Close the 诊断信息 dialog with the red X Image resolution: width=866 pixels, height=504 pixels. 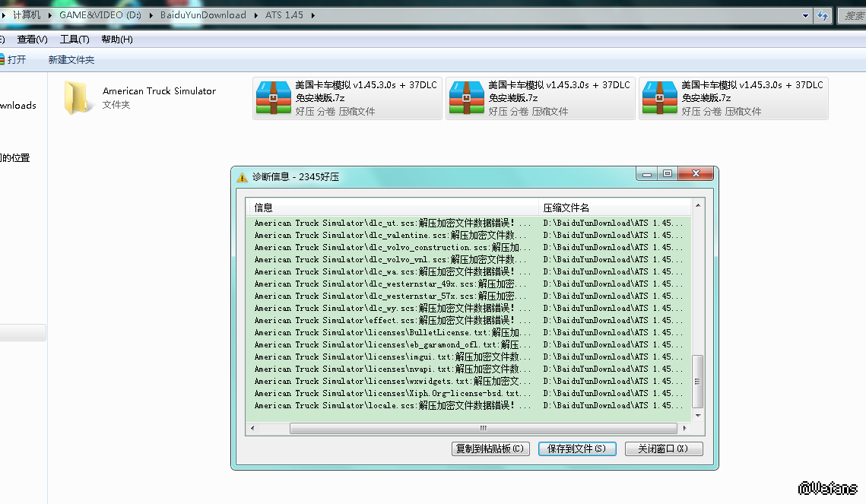[696, 174]
